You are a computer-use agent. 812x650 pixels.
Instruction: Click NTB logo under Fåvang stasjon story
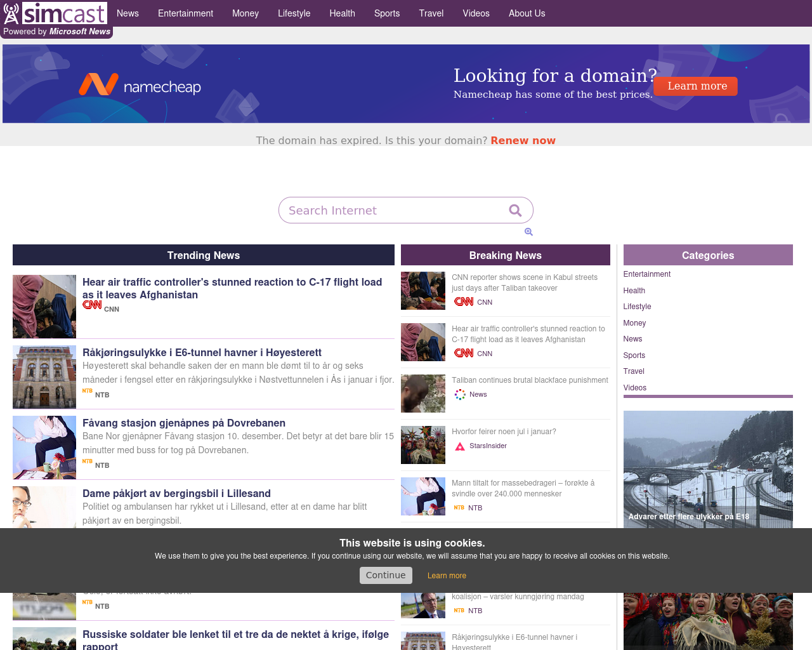pos(88,461)
